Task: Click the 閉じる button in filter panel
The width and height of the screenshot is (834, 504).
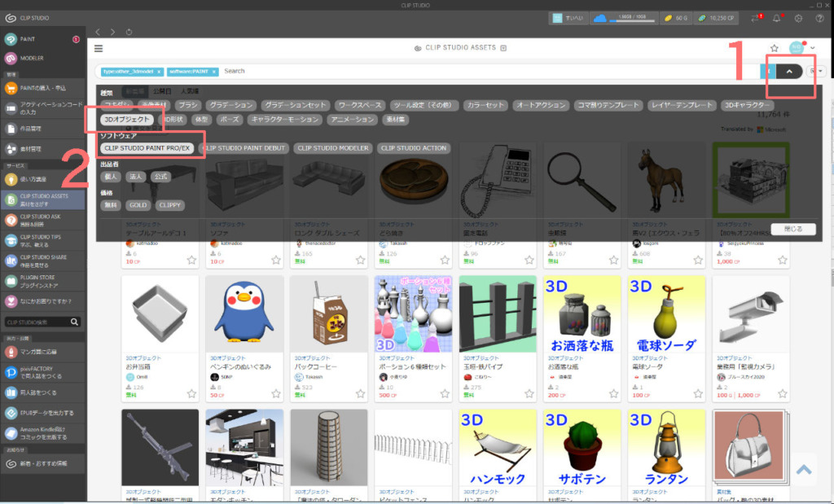Action: [x=793, y=229]
